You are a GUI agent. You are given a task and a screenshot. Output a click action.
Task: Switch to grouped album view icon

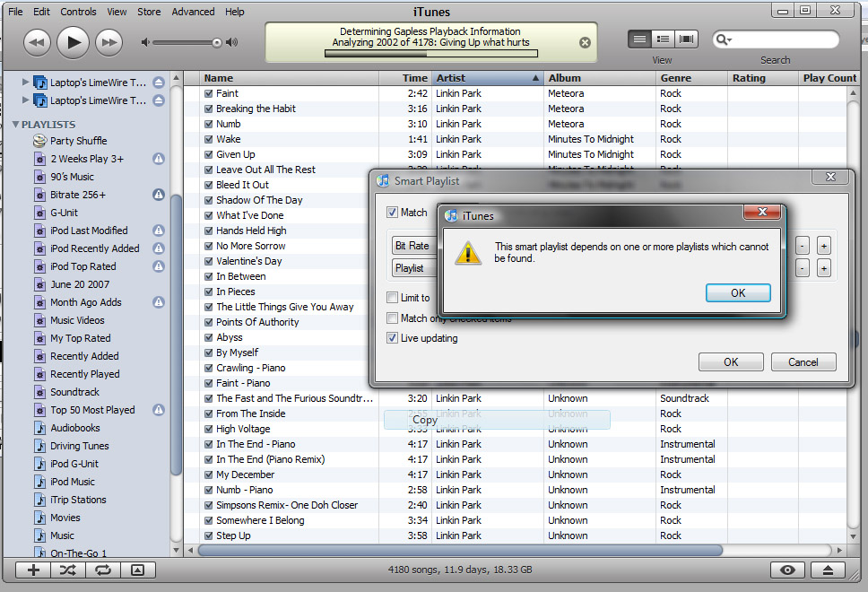[663, 39]
